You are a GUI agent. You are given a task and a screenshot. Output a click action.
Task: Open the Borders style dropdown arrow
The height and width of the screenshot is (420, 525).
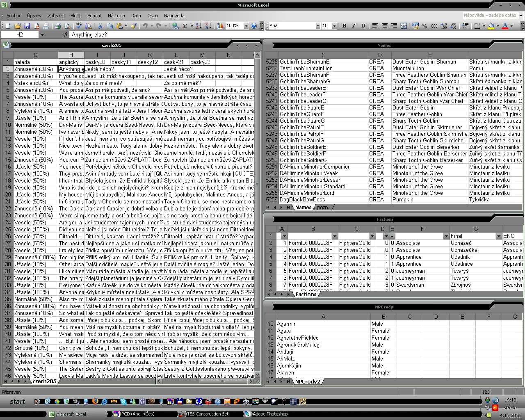click(484, 26)
